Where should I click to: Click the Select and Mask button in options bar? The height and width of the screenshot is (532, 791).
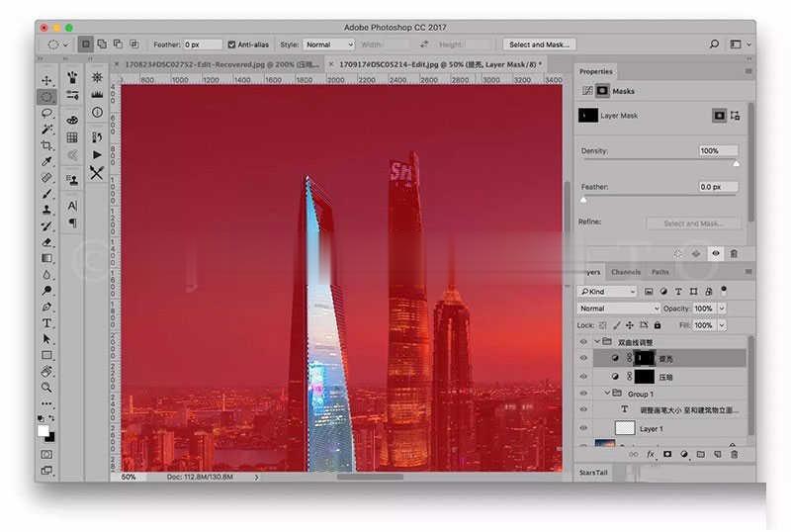[538, 44]
